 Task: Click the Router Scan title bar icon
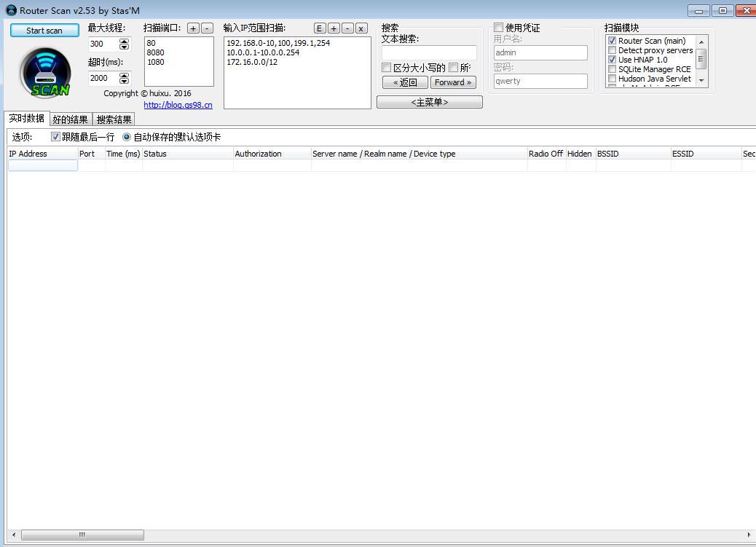click(11, 10)
